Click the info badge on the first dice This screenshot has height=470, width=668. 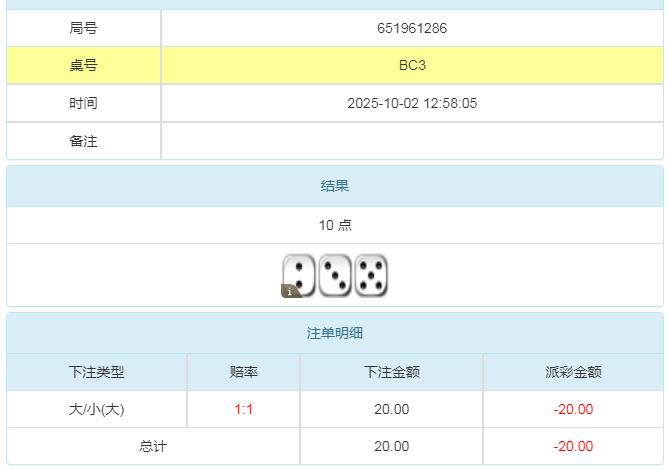click(291, 291)
